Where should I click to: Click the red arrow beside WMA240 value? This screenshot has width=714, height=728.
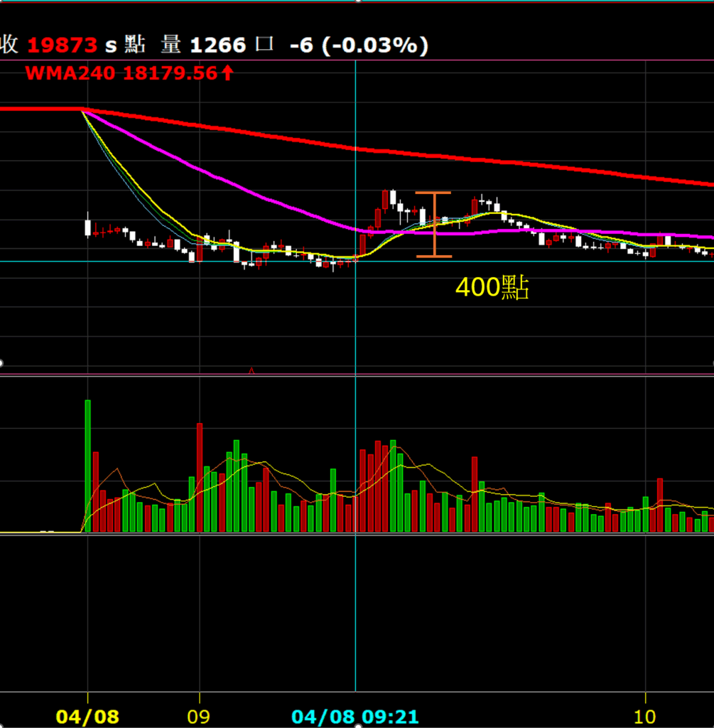[x=227, y=73]
